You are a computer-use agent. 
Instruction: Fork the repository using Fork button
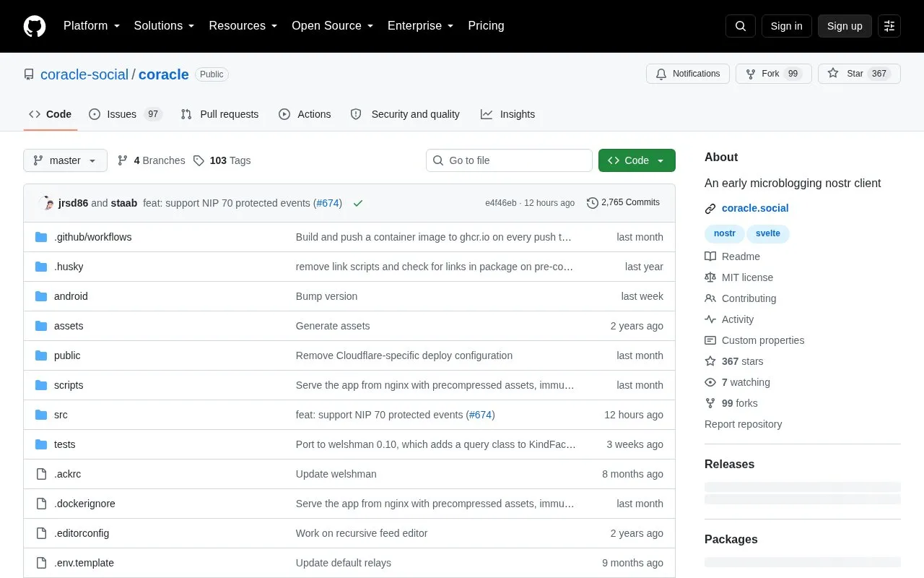[774, 74]
